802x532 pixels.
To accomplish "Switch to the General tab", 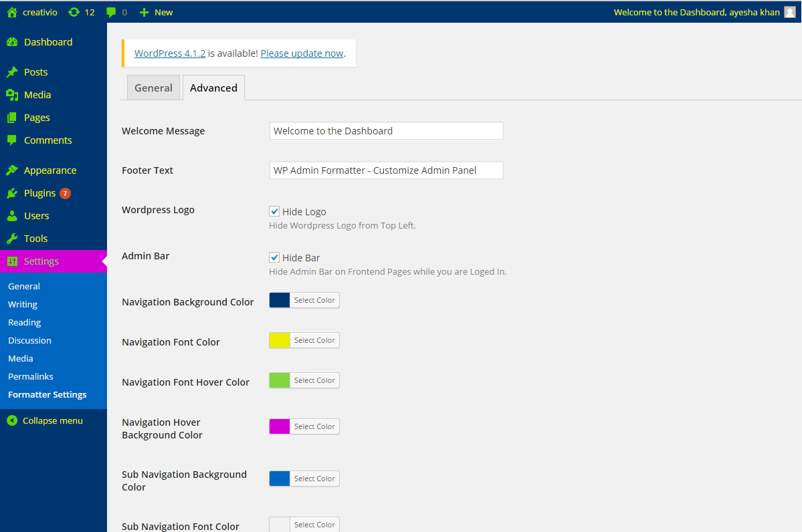I will point(153,88).
